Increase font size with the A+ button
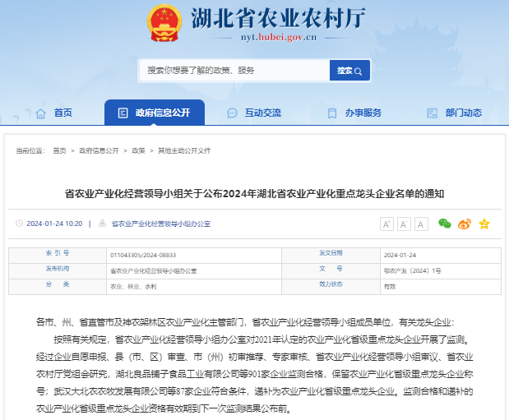 pyautogui.click(x=386, y=224)
